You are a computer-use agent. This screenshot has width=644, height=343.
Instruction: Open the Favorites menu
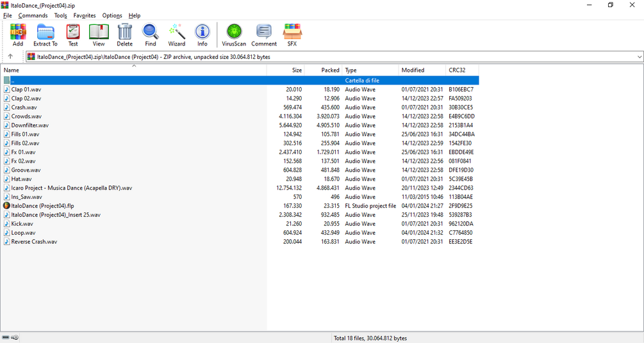[84, 15]
